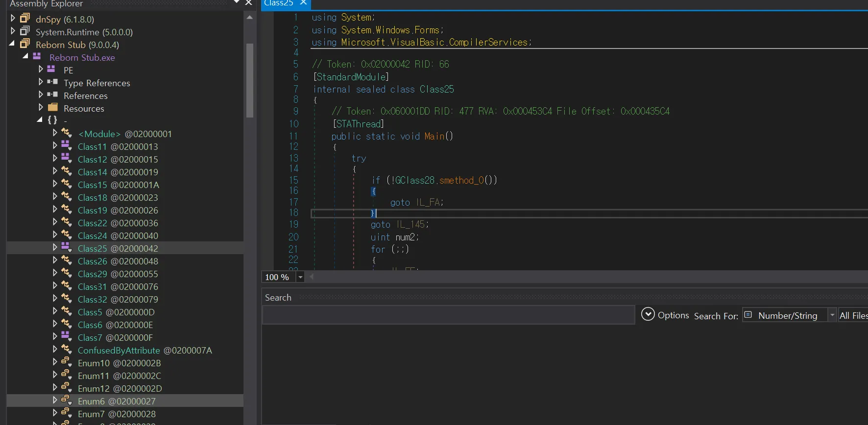Click the Enum10 enum icon
This screenshot has width=868, height=425.
coord(67,362)
